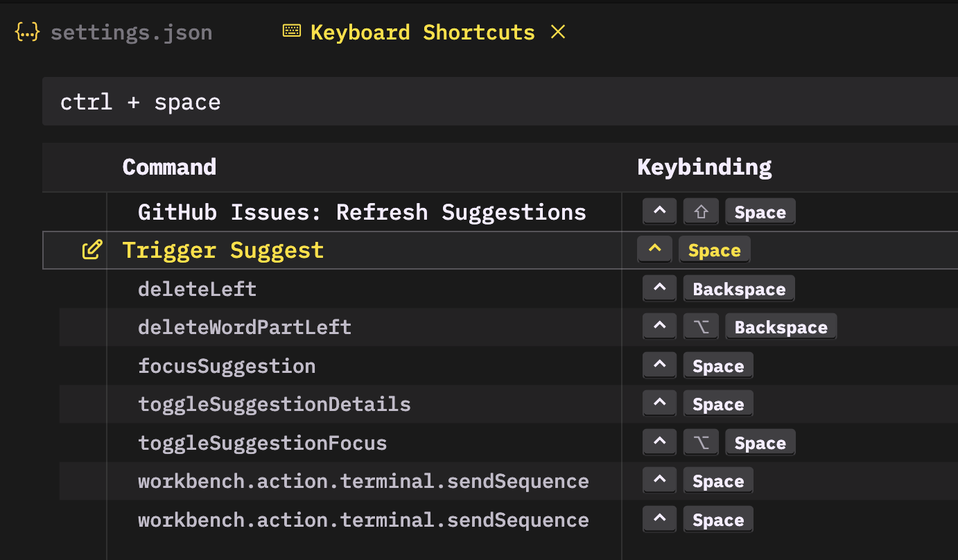This screenshot has width=958, height=560.
Task: Click the settings.json braces file icon
Action: coord(28,32)
